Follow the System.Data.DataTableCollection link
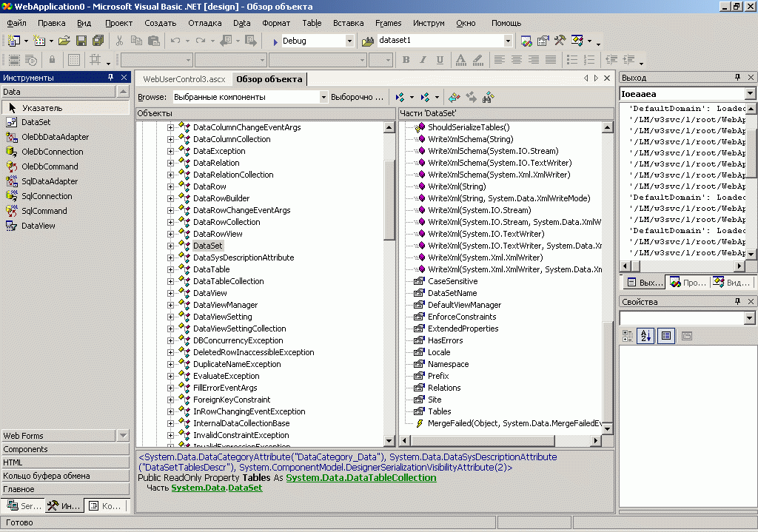 [361, 477]
